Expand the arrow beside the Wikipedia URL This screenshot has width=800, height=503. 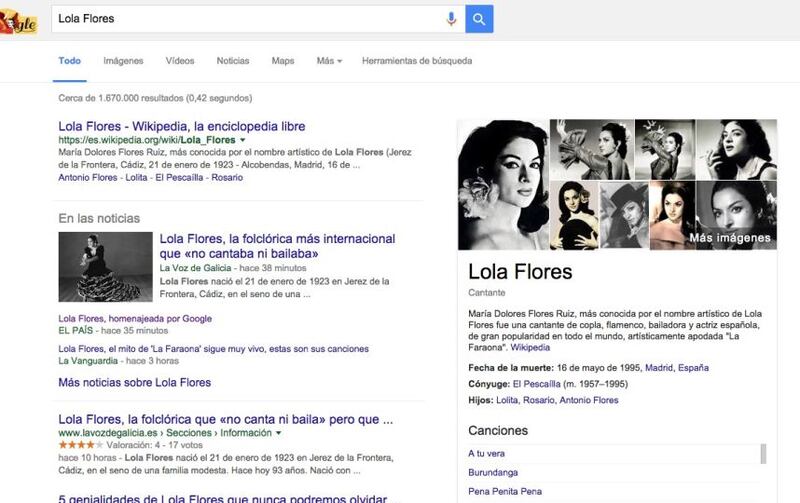(x=243, y=140)
